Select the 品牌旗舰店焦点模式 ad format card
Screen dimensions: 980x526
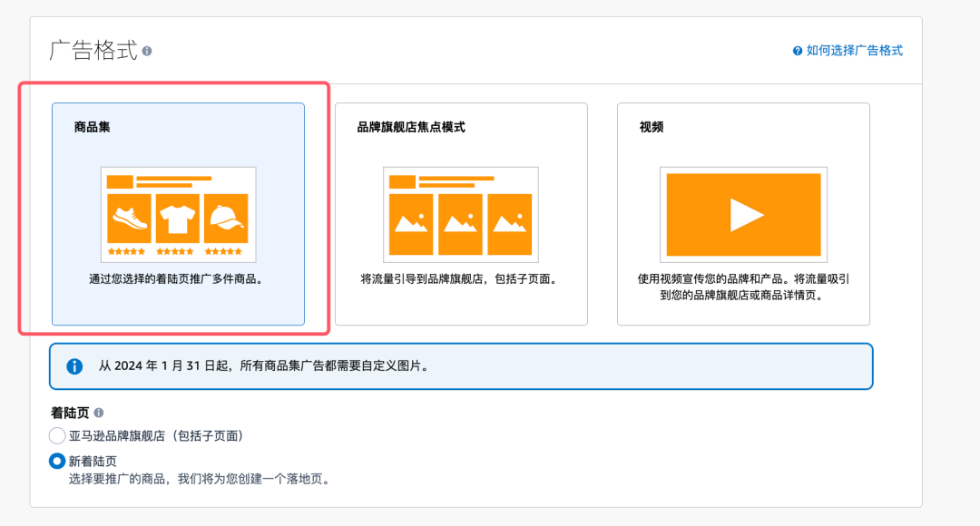point(461,214)
